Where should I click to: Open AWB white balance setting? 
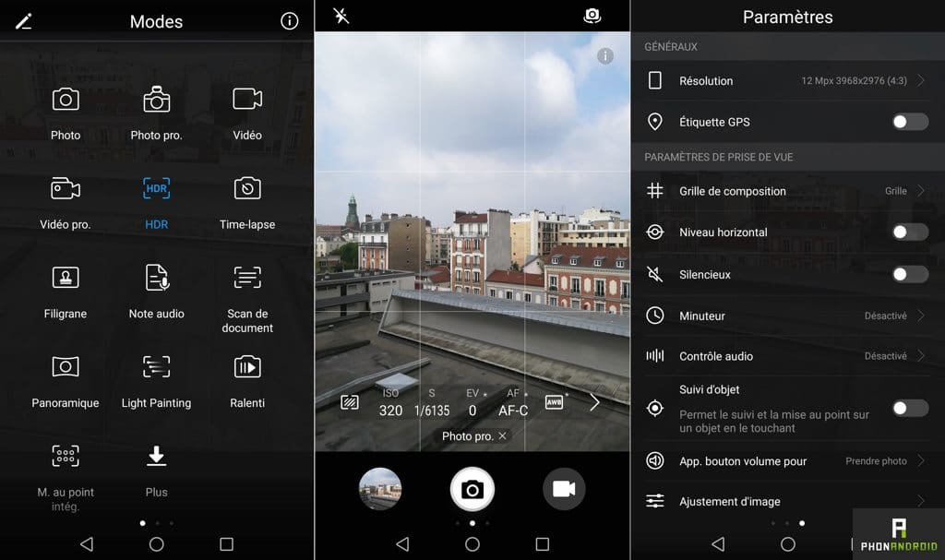[x=555, y=402]
